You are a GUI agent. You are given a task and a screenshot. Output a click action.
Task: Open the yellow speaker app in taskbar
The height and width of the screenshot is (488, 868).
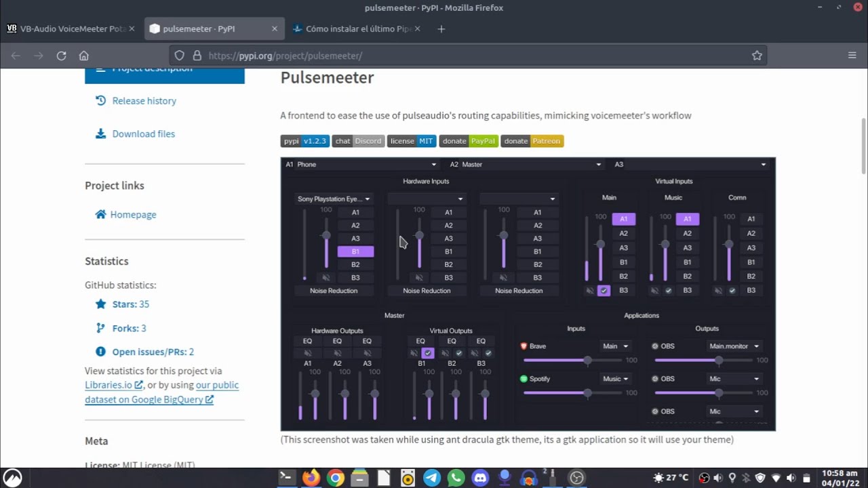tap(408, 478)
